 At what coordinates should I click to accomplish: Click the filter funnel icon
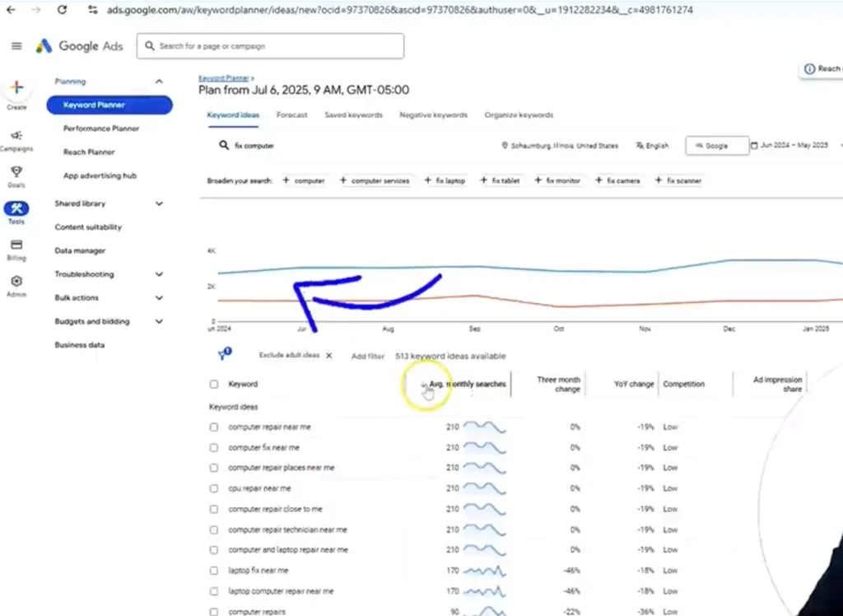pos(223,354)
